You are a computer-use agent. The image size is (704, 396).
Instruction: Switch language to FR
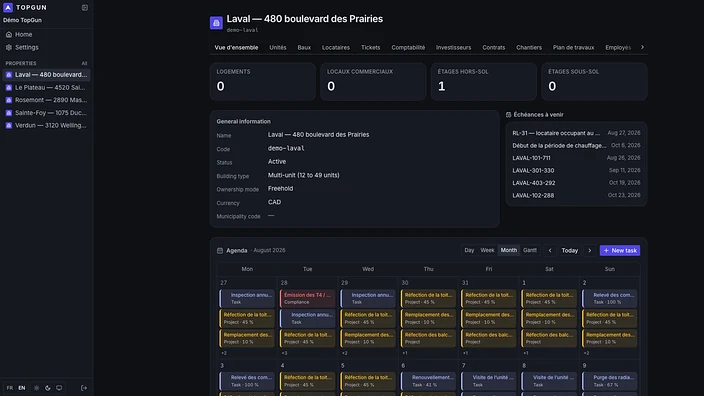(9, 388)
